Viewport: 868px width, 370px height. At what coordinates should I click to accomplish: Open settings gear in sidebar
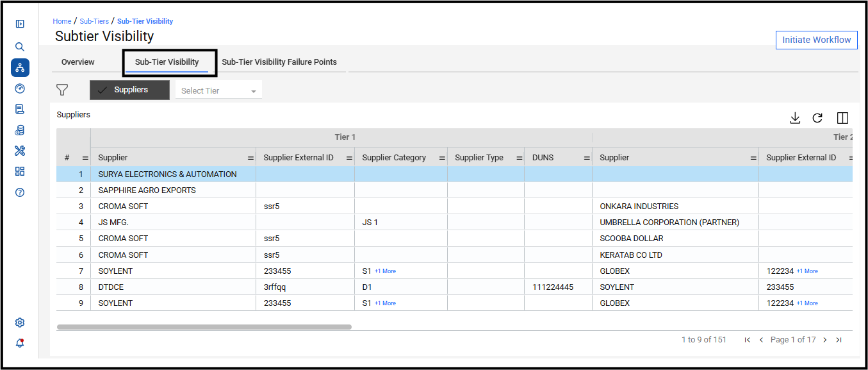[x=20, y=323]
